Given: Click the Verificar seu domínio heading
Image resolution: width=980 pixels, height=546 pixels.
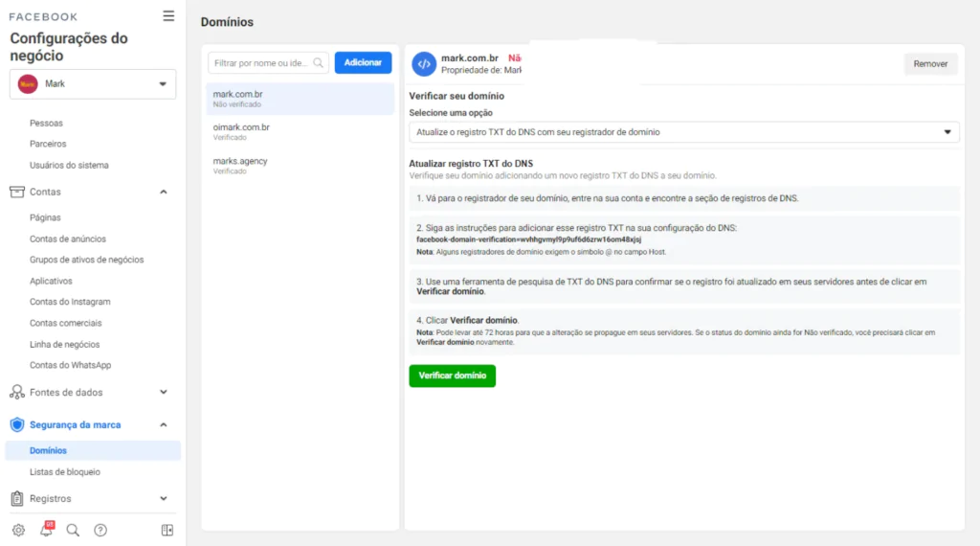Looking at the screenshot, I should pos(457,96).
